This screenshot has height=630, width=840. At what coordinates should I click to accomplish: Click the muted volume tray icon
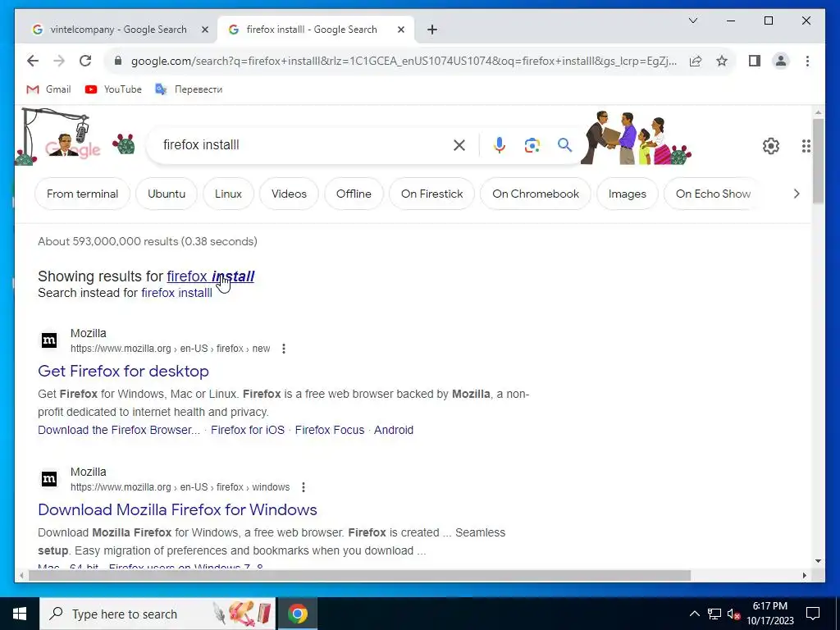coord(733,614)
